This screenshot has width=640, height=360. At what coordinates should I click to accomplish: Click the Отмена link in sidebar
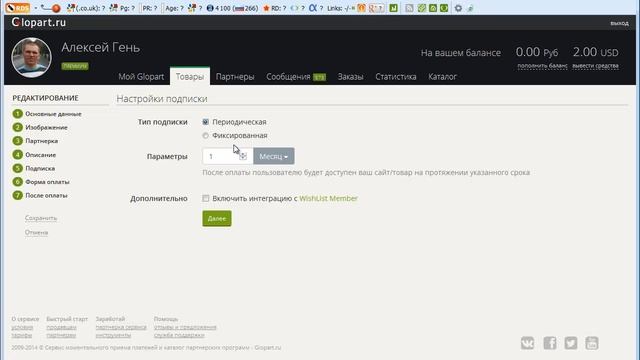(x=36, y=232)
